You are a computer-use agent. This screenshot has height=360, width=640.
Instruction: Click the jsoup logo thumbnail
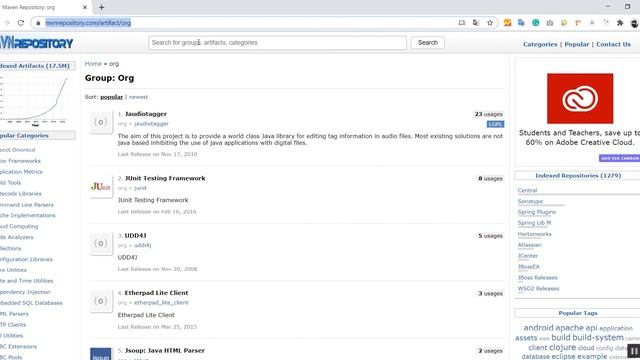[x=101, y=354]
